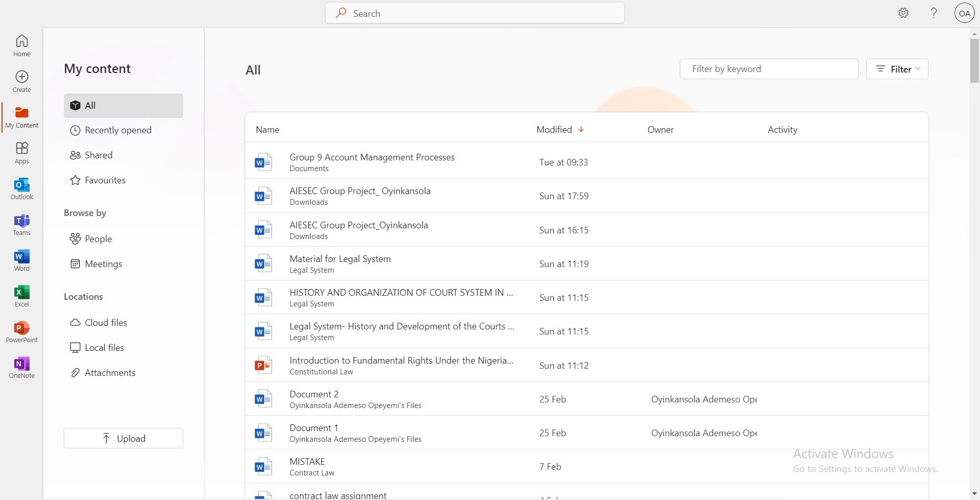
Task: Open the Word app icon
Action: pyautogui.click(x=21, y=260)
